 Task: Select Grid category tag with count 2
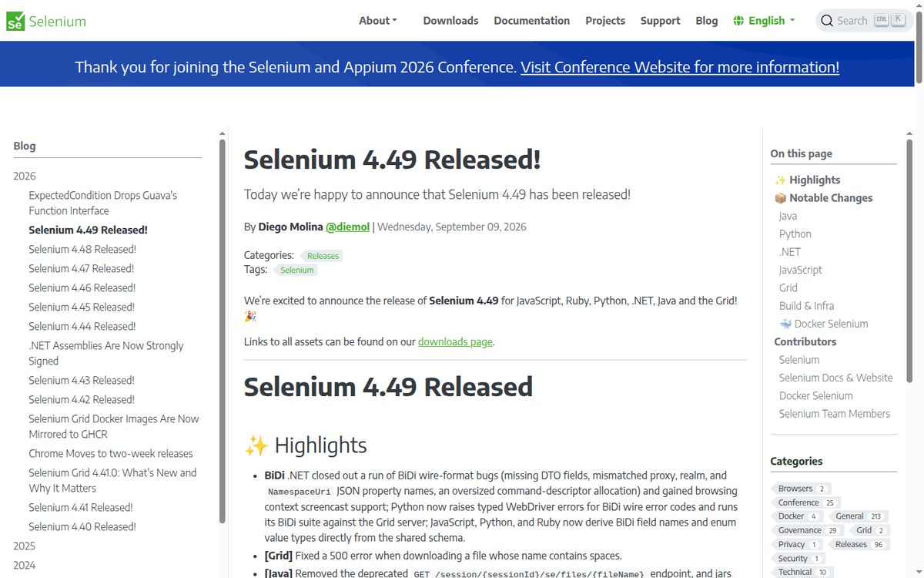869,530
